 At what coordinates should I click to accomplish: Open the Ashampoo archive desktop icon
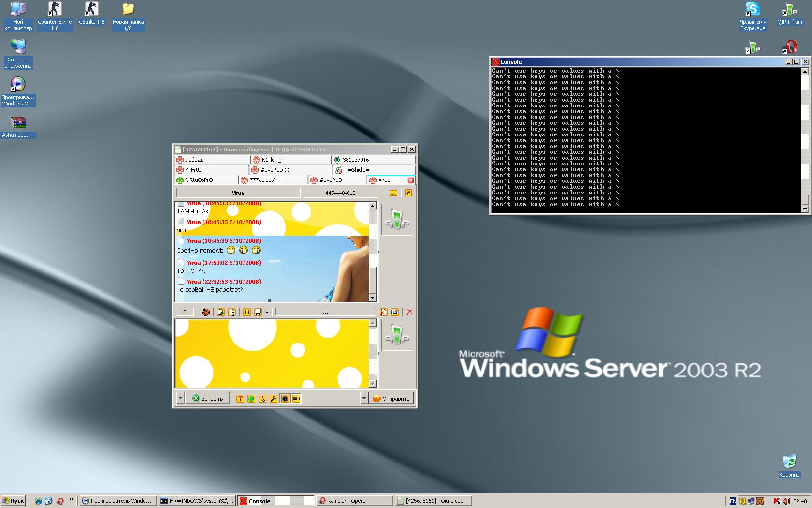[x=18, y=127]
